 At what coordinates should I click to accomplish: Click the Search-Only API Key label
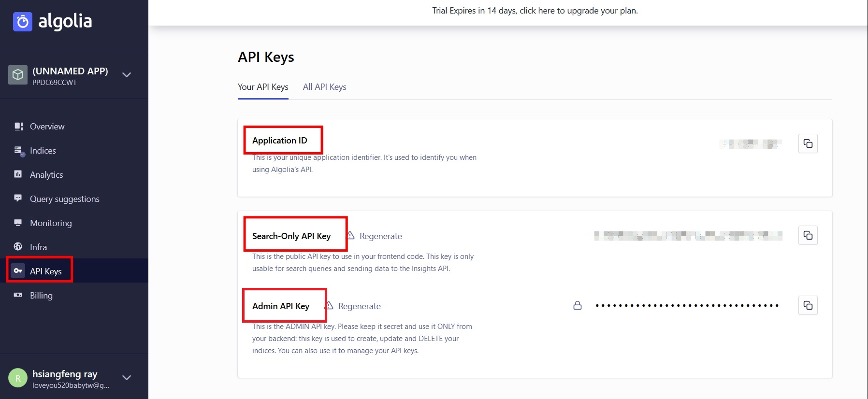coord(291,236)
